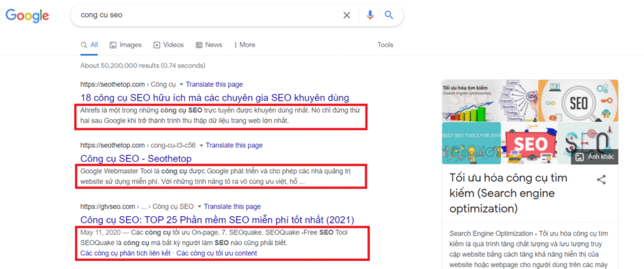Viewport: 644px width, 269px height.
Task: Start voice search with microphone icon
Action: 370,15
